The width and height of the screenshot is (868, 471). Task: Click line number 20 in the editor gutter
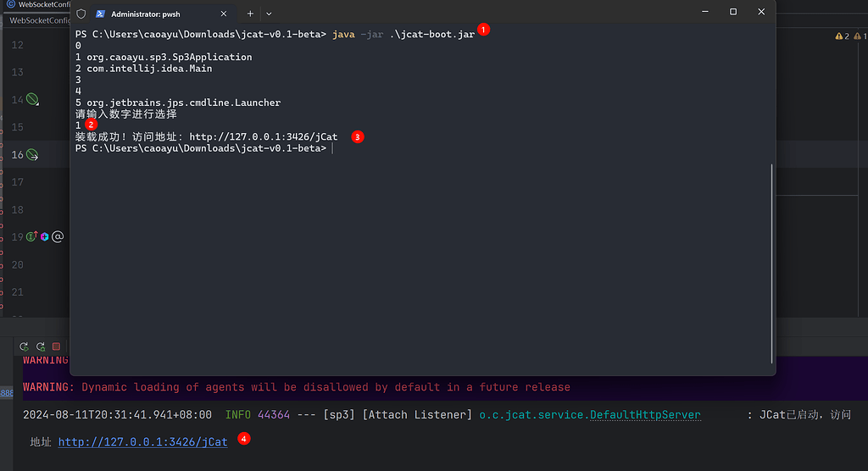coord(18,264)
